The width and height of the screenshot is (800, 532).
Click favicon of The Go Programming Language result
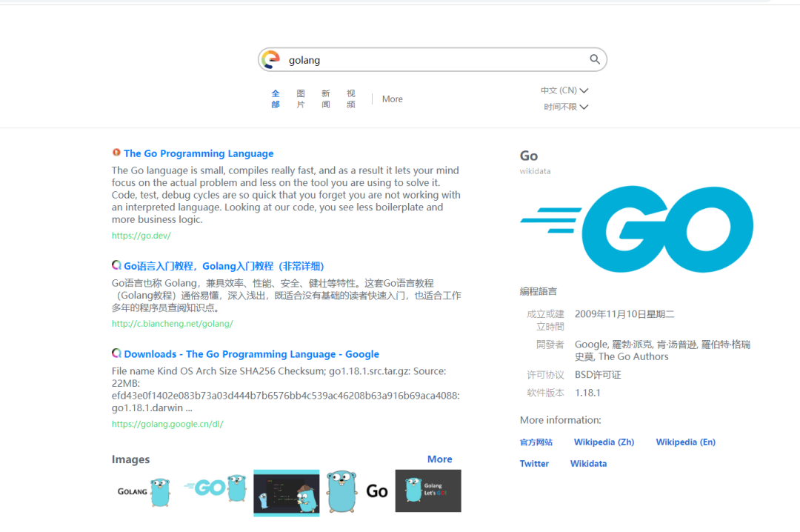point(116,153)
